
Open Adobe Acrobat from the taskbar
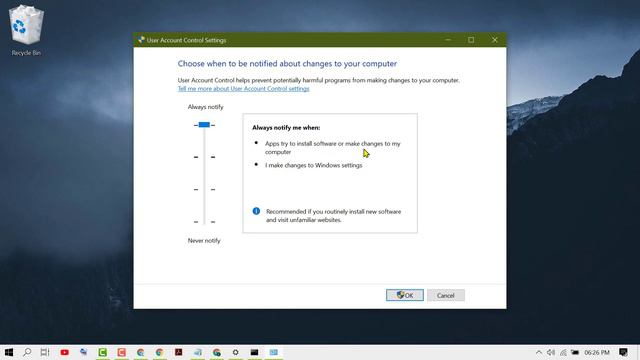(178, 352)
